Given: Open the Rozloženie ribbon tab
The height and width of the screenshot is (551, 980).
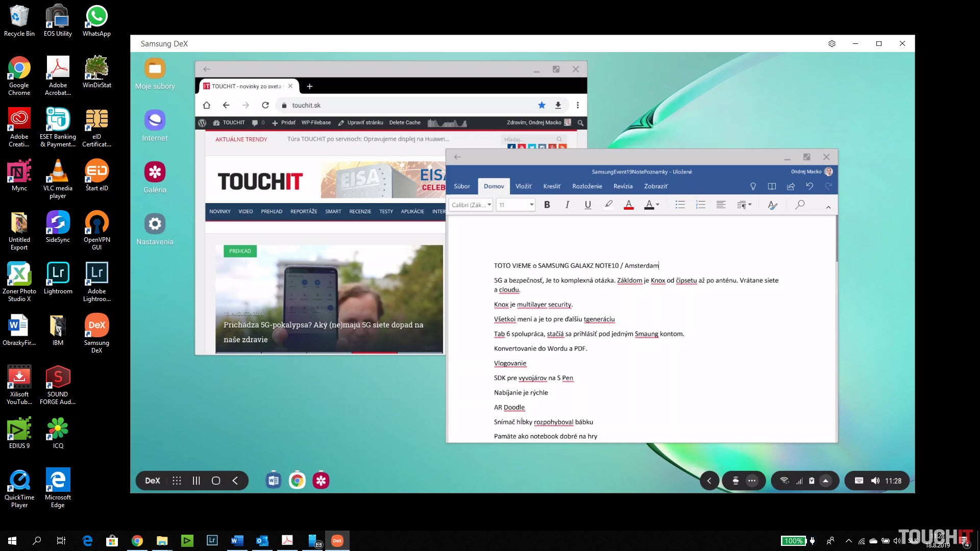Looking at the screenshot, I should point(587,187).
